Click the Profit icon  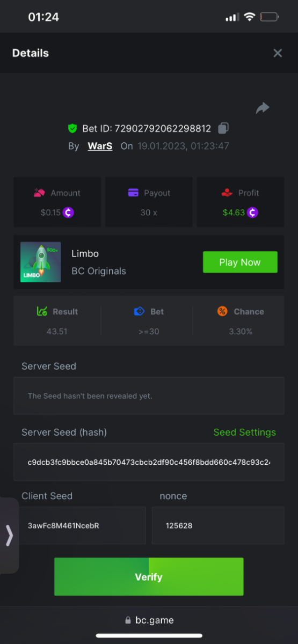[227, 193]
